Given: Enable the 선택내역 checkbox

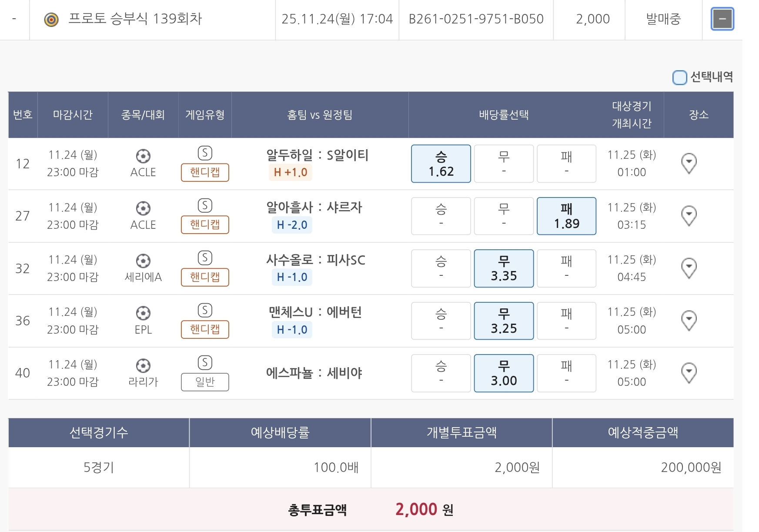Looking at the screenshot, I should click(679, 77).
